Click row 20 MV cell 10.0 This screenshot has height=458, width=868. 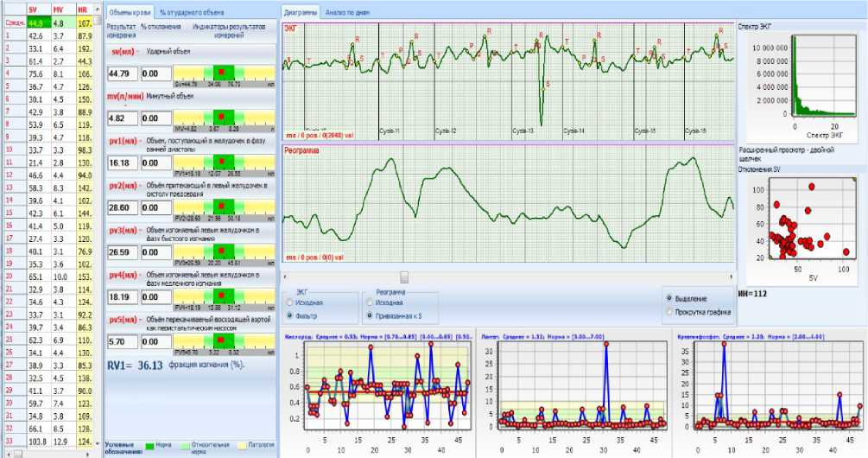pyautogui.click(x=63, y=277)
